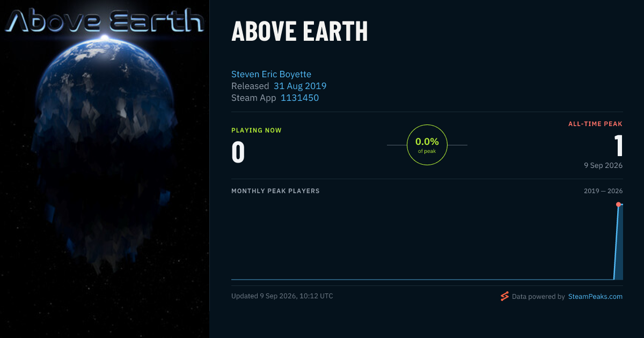Open developer Steven Eric Boyette link
The width and height of the screenshot is (644, 338).
271,74
